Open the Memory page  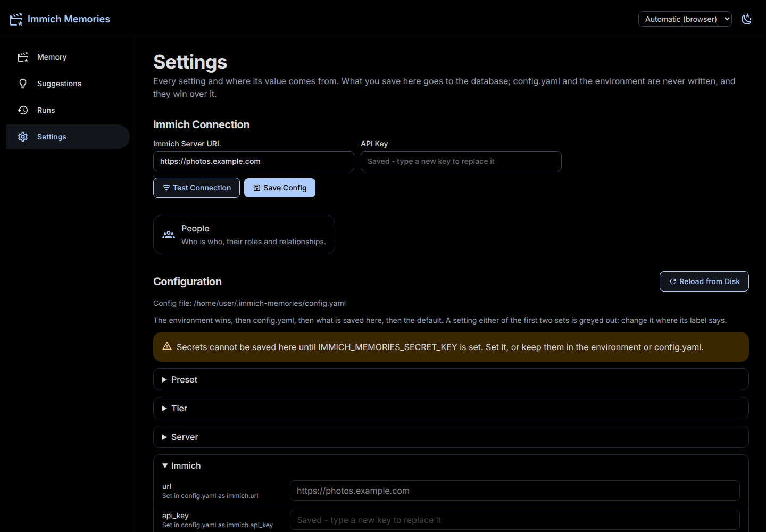click(68, 57)
